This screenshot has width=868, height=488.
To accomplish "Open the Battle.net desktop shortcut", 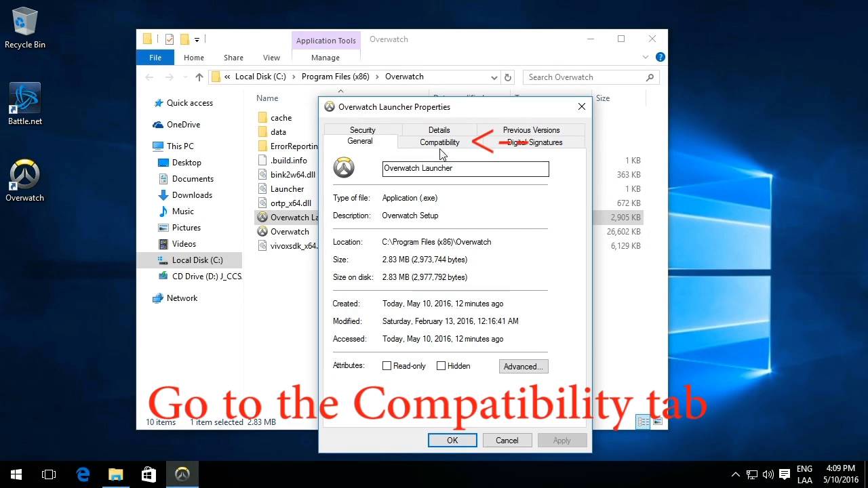I will tap(25, 104).
